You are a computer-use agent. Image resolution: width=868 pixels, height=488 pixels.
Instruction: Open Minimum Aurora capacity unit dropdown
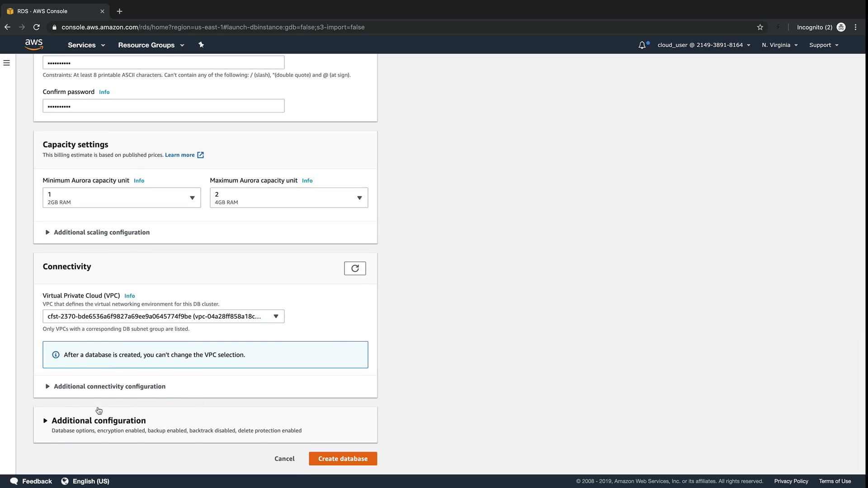click(x=122, y=198)
